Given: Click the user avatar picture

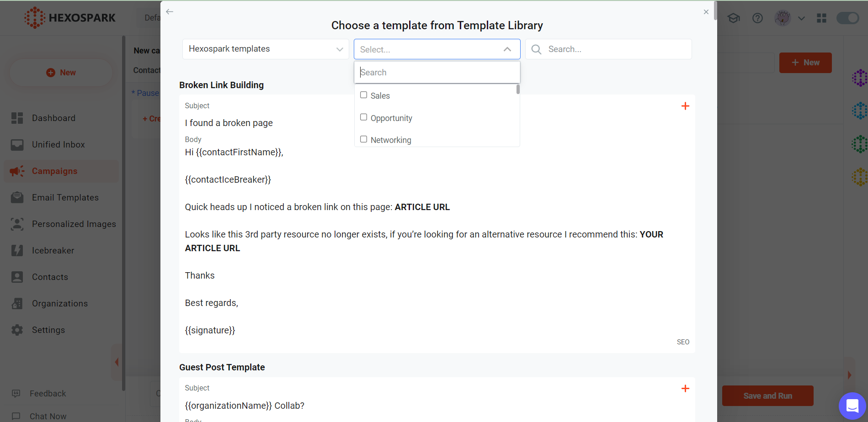Looking at the screenshot, I should pos(783,18).
